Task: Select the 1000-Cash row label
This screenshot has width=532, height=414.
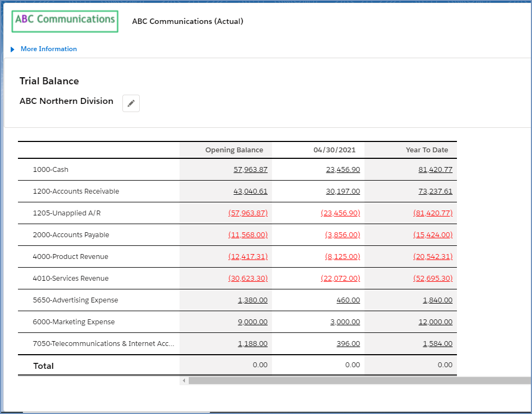Action: pyautogui.click(x=51, y=170)
